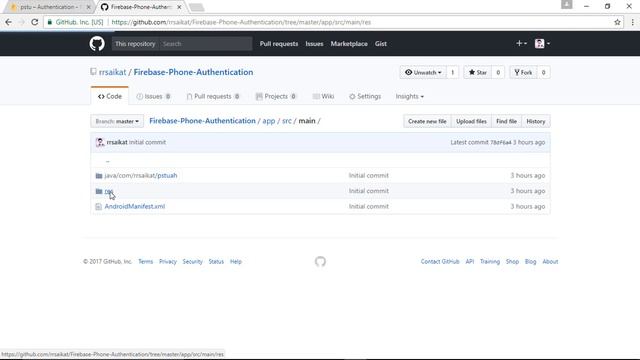Click the GitHub Octocat logo in header
This screenshot has width=640, height=360.
97,44
